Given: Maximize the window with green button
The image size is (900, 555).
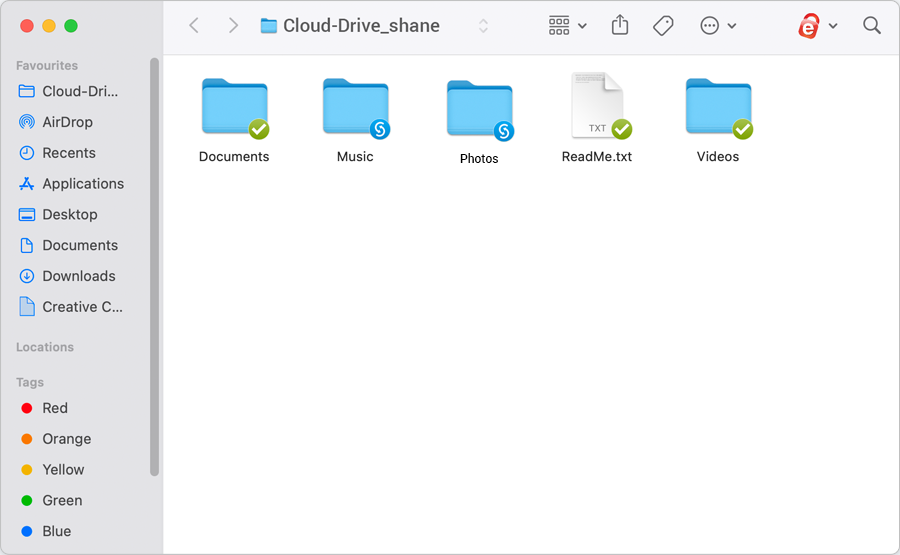Looking at the screenshot, I should point(71,26).
